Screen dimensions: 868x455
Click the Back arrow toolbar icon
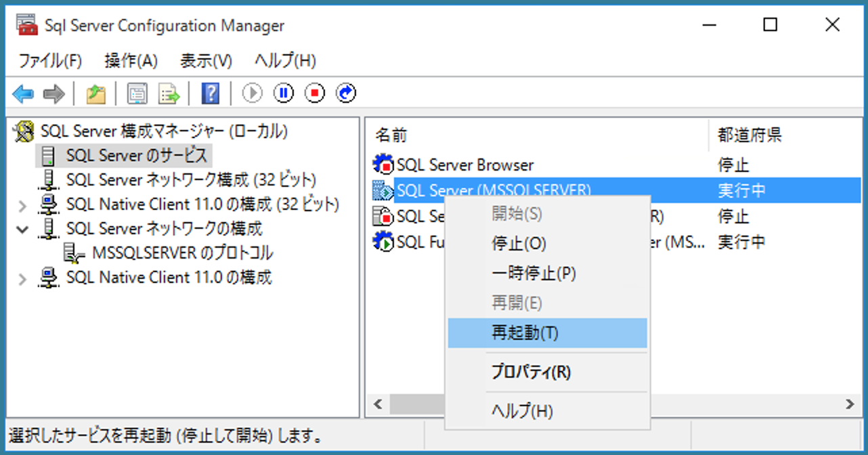point(23,93)
